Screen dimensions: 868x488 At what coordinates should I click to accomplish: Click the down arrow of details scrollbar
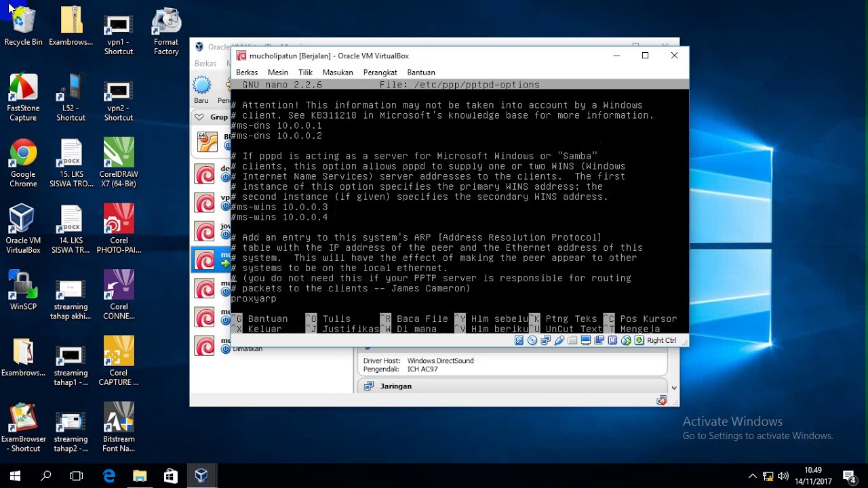tap(673, 388)
